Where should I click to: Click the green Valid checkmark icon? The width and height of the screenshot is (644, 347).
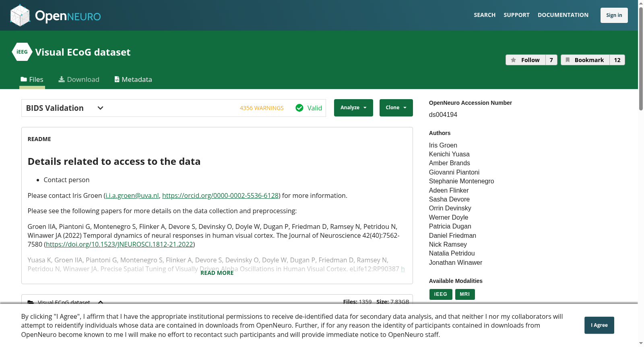click(299, 108)
